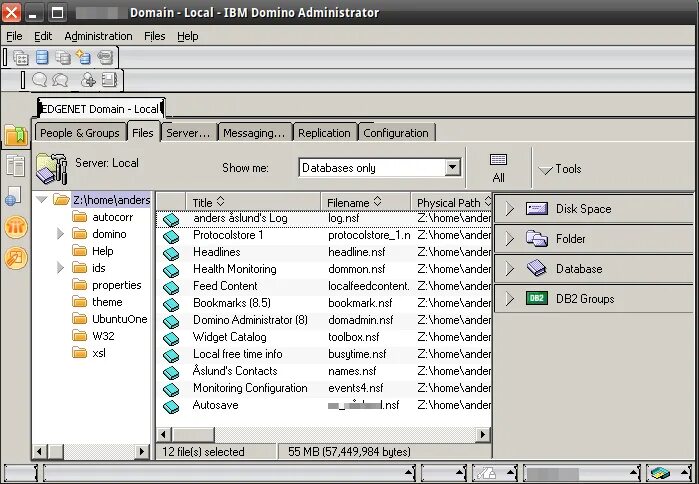Viewport: 699px width, 484px height.
Task: Open the globe document sidebar icon
Action: coord(13,197)
